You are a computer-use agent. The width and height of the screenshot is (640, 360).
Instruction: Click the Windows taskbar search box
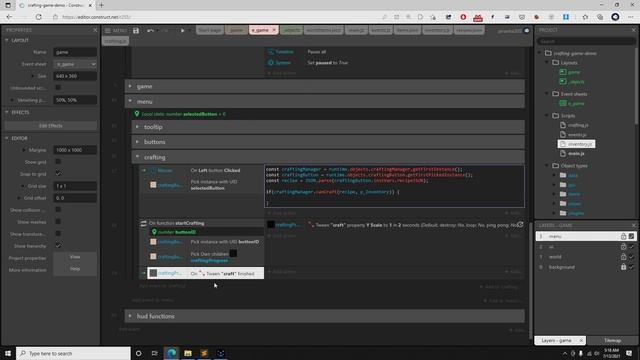(73, 353)
